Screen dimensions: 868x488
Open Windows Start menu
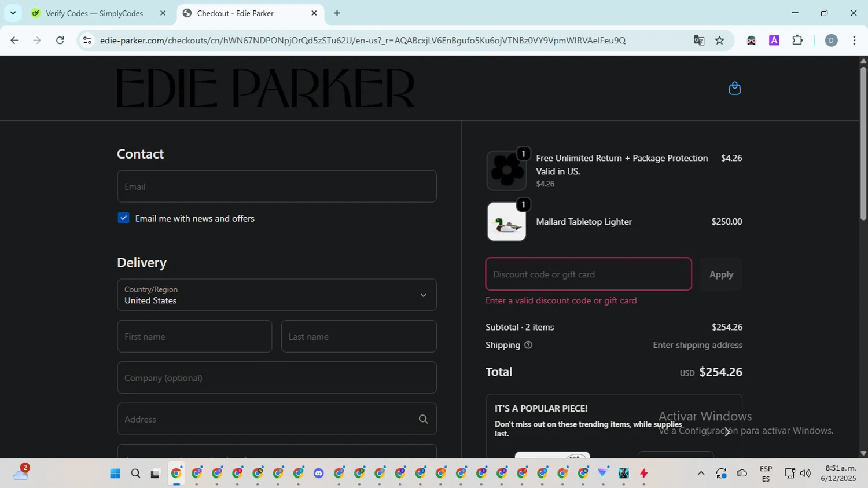tap(115, 474)
